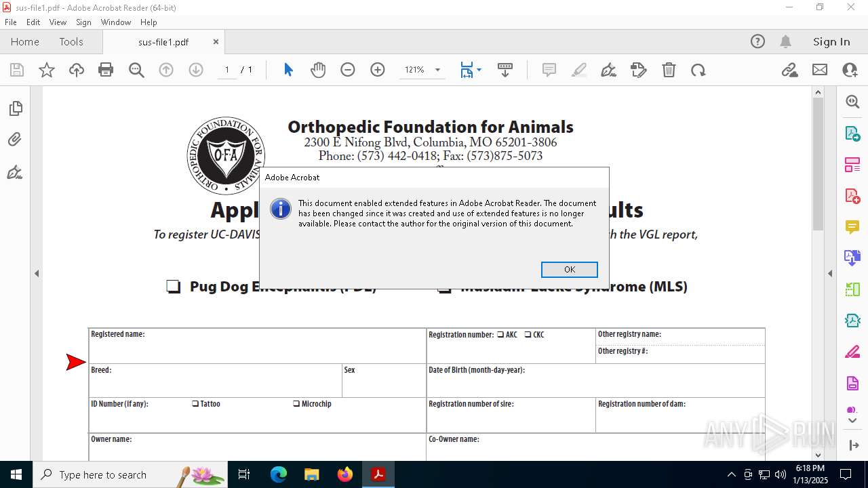This screenshot has width=868, height=488.
Task: Open the Sign with pen tool
Action: pyautogui.click(x=609, y=70)
